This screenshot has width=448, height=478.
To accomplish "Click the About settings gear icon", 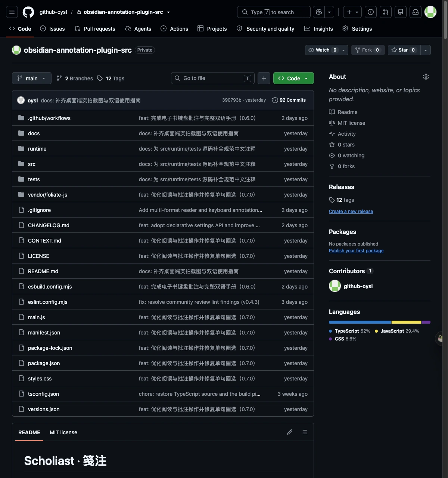I will [x=426, y=77].
